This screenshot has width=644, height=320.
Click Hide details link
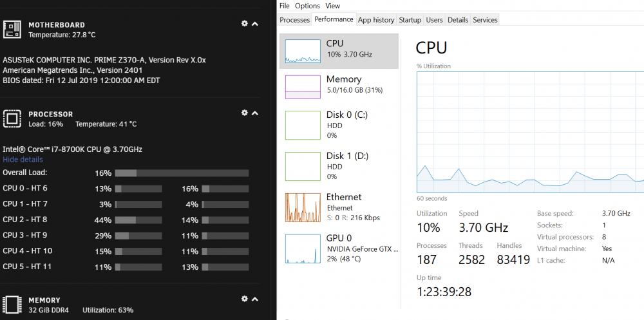[x=23, y=160]
